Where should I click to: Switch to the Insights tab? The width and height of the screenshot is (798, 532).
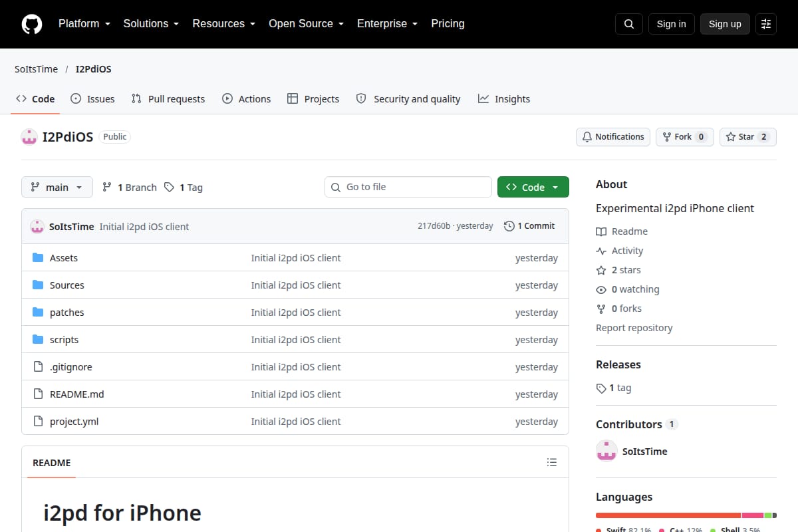[x=504, y=99]
